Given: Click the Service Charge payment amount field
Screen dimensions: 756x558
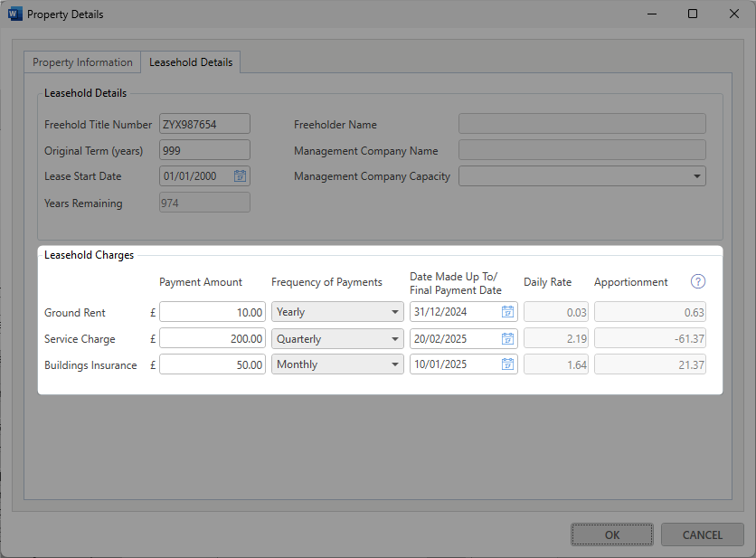Looking at the screenshot, I should (x=213, y=339).
